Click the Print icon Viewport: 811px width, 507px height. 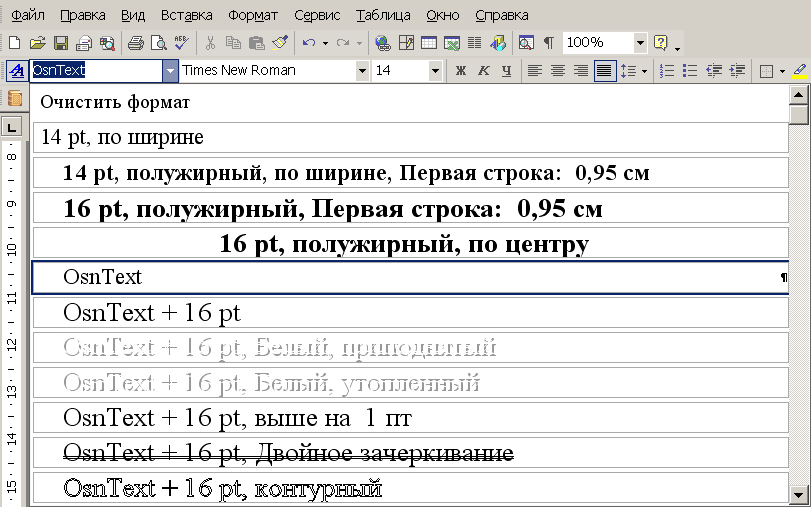tap(136, 43)
